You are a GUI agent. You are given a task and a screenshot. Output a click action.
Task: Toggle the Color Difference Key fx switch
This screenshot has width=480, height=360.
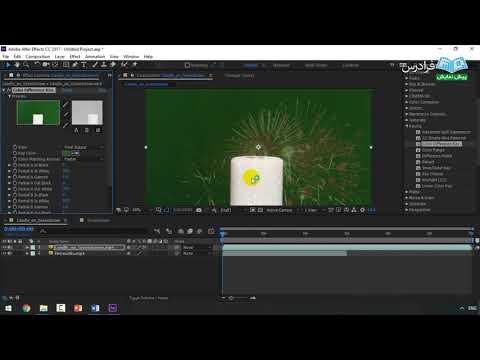9,90
